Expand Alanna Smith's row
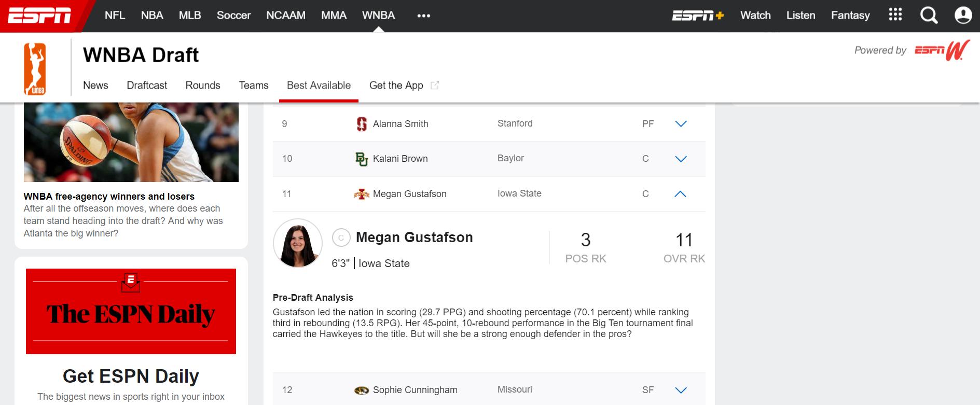This screenshot has width=980, height=405. point(681,124)
